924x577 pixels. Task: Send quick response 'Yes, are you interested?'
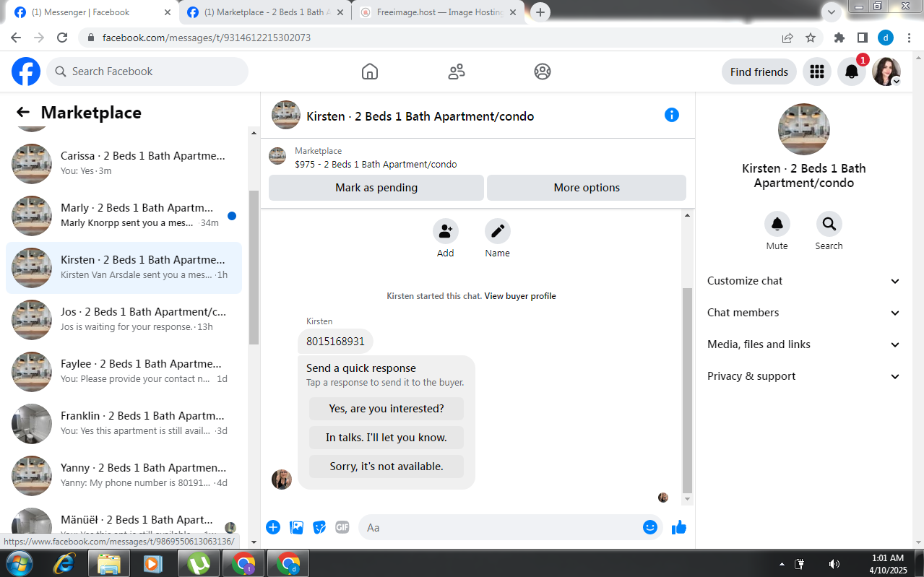[x=387, y=409]
